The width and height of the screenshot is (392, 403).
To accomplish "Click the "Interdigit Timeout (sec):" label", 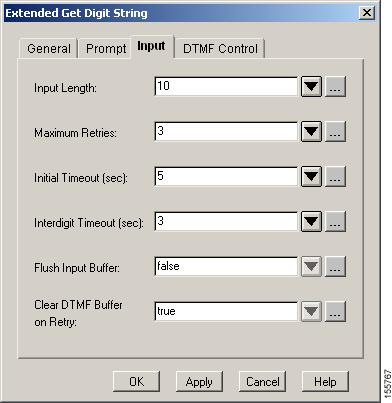I will (x=89, y=223).
